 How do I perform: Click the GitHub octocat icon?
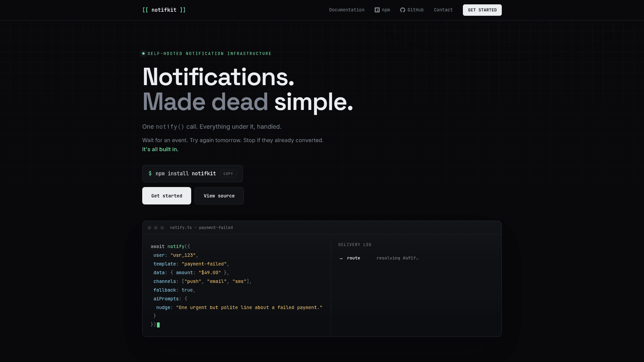402,10
